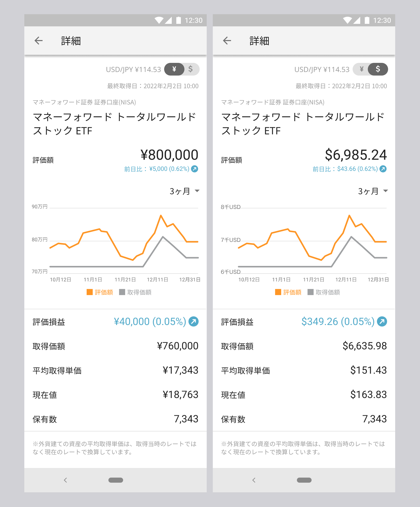This screenshot has height=507, width=420.
Task: Open the 3ヶ月 period dropdown on yen screen
Action: [184, 191]
